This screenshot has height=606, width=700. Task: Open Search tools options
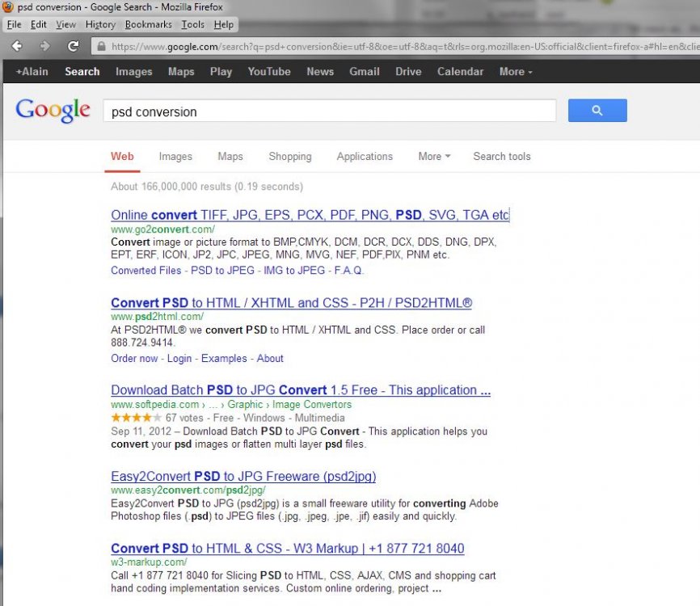tap(501, 156)
